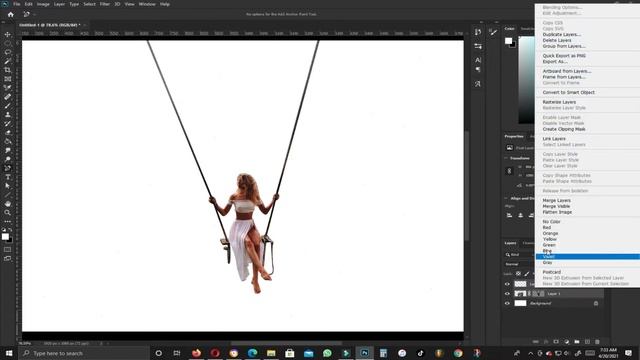The height and width of the screenshot is (360, 640).
Task: Open the screen mode button in toolbar
Action: [x=7, y=258]
